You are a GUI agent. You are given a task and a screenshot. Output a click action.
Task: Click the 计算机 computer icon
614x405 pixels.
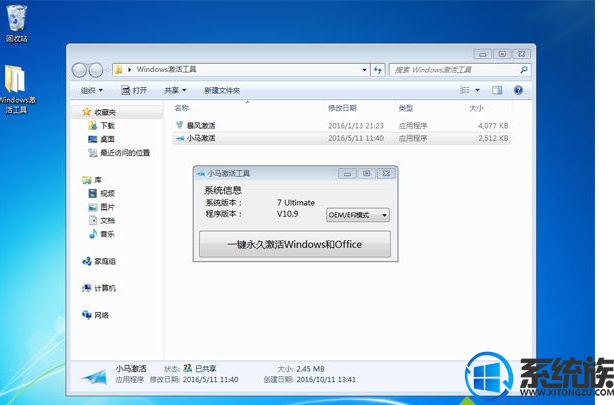[87, 288]
